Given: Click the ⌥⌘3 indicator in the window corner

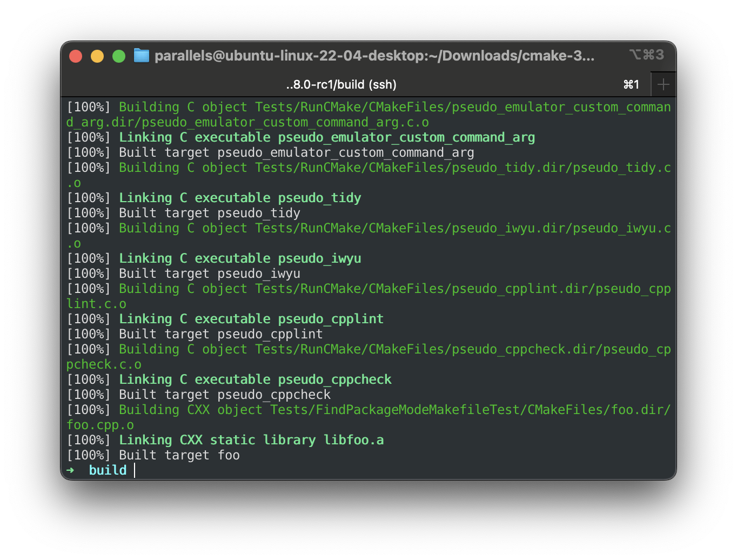Looking at the screenshot, I should point(646,54).
